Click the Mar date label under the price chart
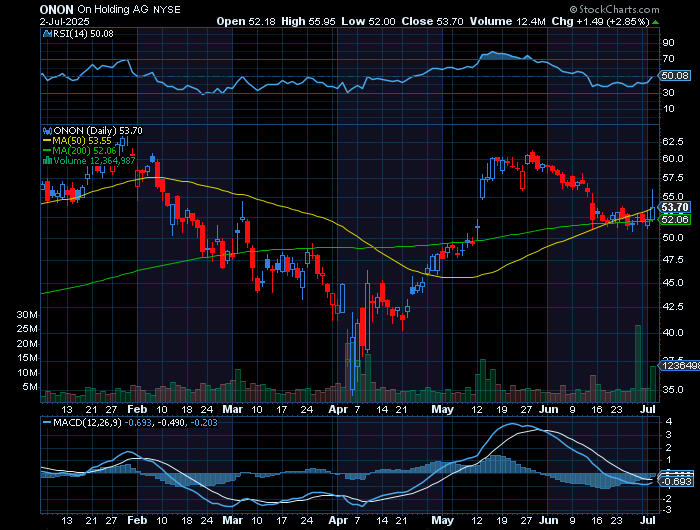The image size is (700, 530). 233,409
